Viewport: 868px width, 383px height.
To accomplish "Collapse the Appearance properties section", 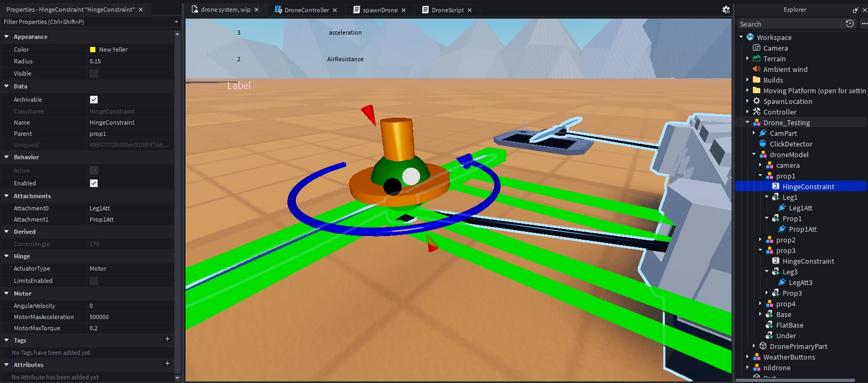I will coord(6,37).
